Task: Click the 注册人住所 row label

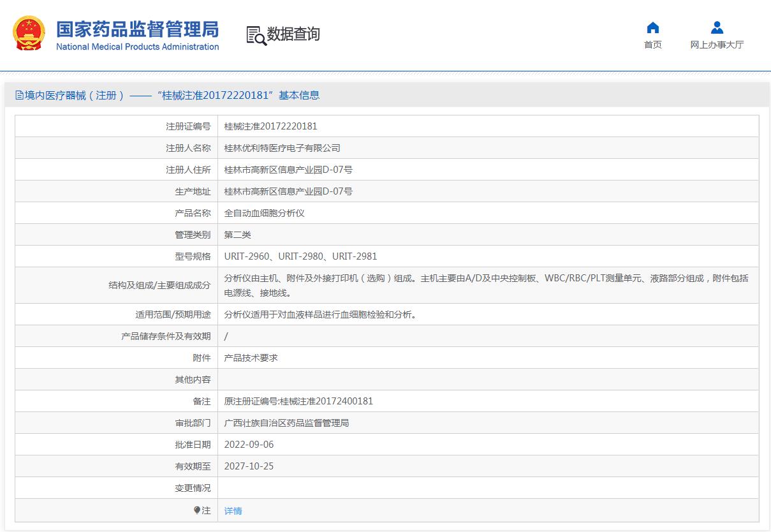Action: pyautogui.click(x=188, y=170)
